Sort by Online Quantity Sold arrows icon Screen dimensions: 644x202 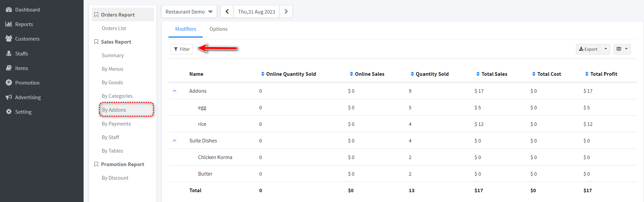click(x=263, y=74)
